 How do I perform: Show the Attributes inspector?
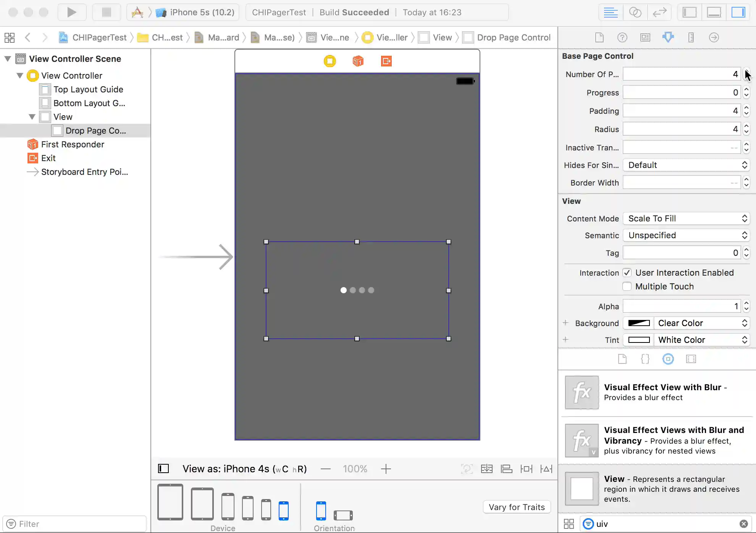(668, 37)
